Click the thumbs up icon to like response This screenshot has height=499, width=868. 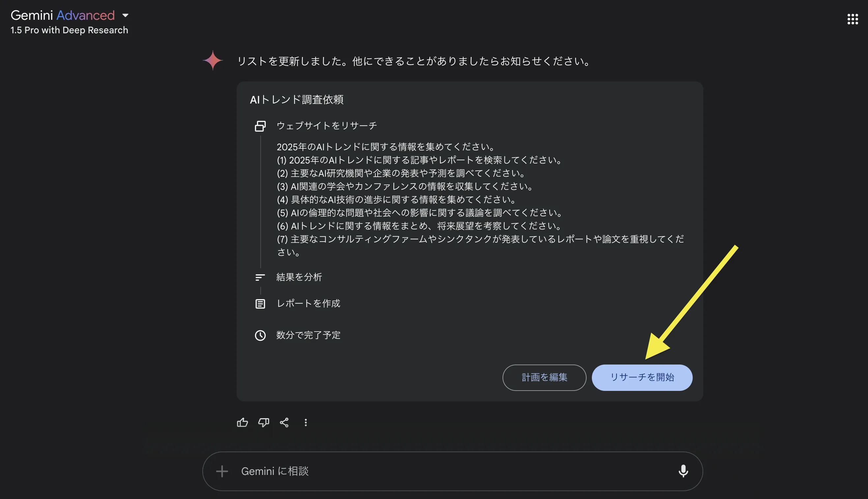[x=243, y=423]
